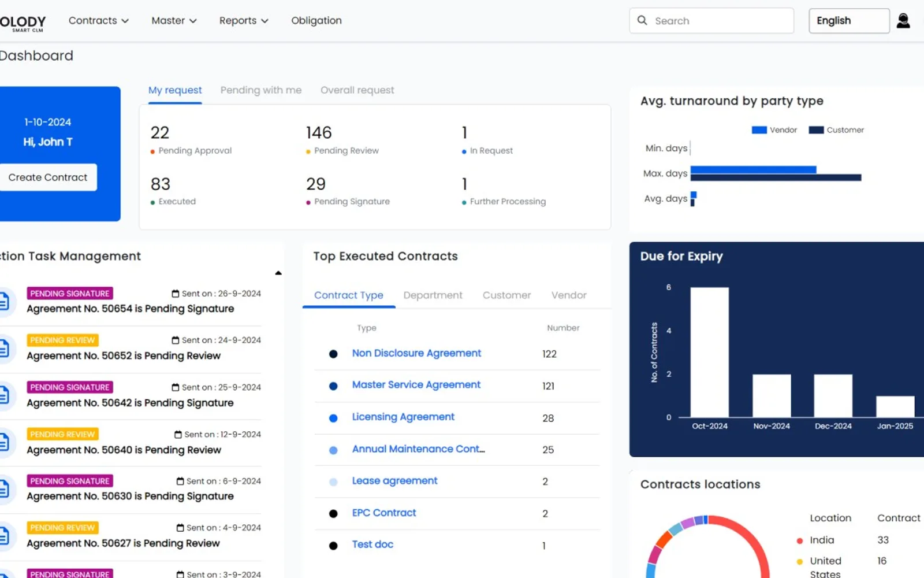Click in the Search input field

tap(711, 21)
